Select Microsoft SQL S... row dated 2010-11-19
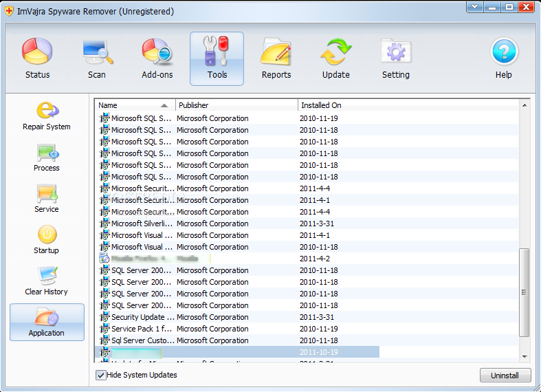The height and width of the screenshot is (392, 541). [307, 118]
